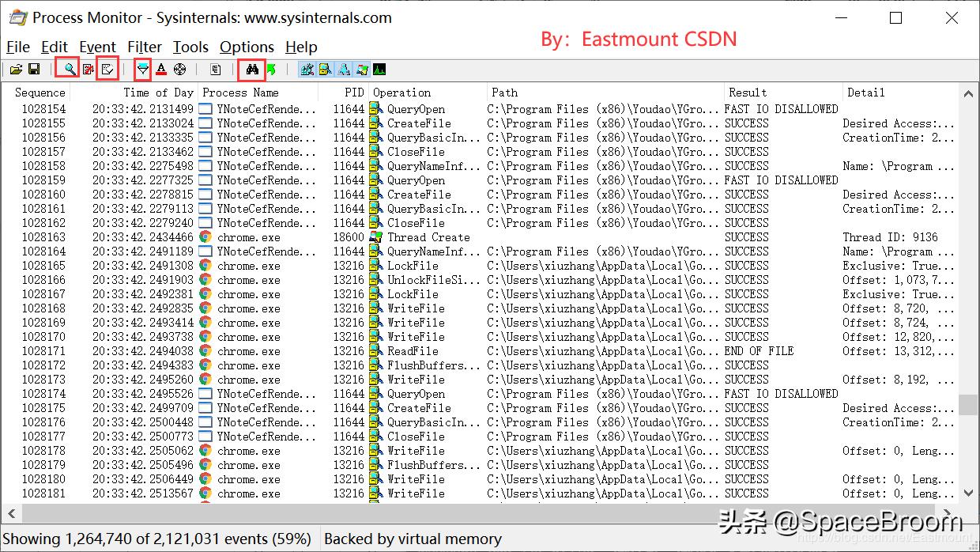Click the QueryOpen icon in row 1028174

click(x=376, y=393)
